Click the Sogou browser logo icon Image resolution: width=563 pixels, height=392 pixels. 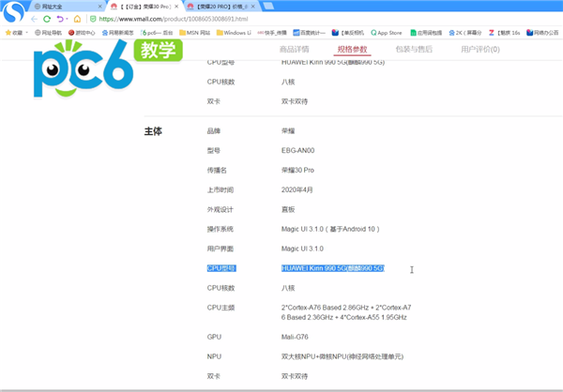click(x=14, y=12)
